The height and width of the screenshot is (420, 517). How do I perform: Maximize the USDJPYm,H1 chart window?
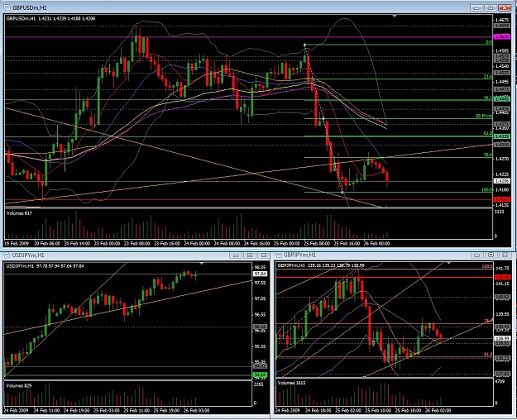(250, 255)
